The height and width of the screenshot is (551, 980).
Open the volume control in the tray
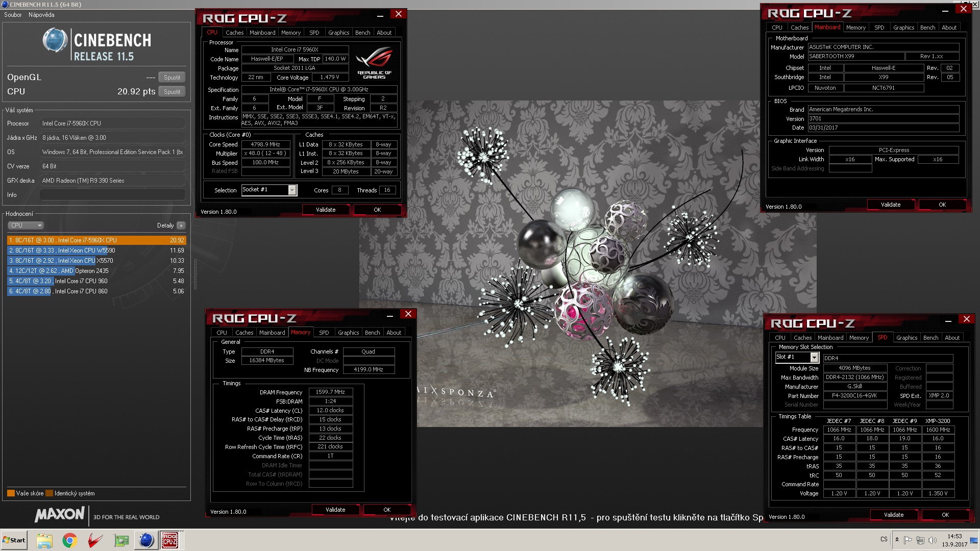pos(932,540)
